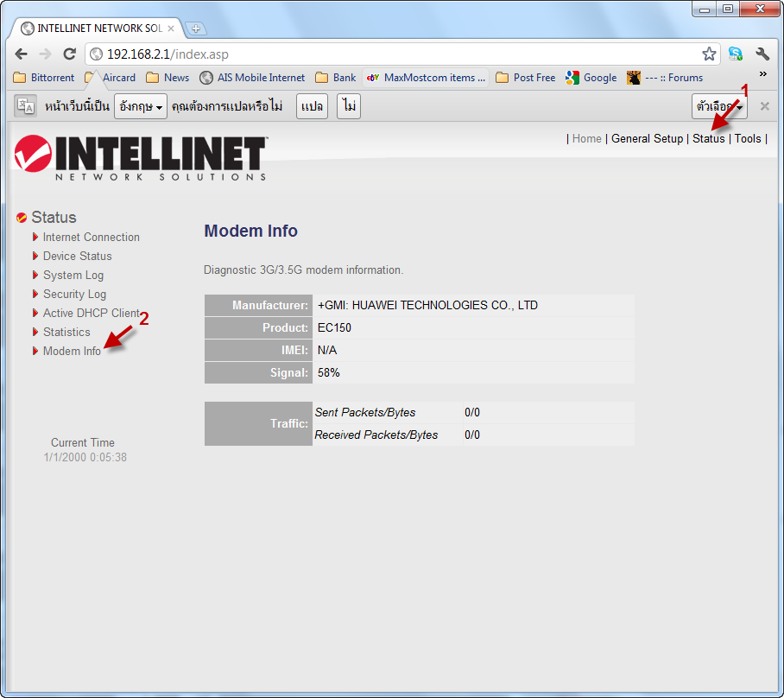Image resolution: width=784 pixels, height=698 pixels.
Task: Open Tools in the top navigation
Action: [748, 138]
